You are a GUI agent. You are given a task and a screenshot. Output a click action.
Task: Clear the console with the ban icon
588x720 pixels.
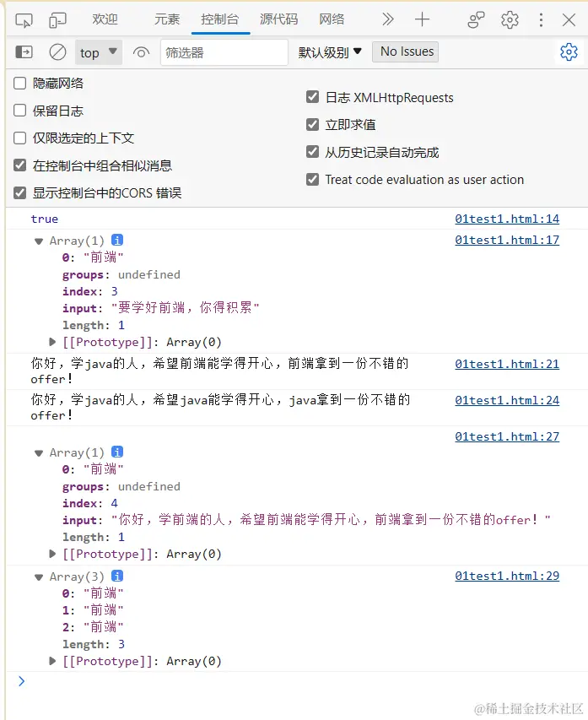[x=57, y=52]
